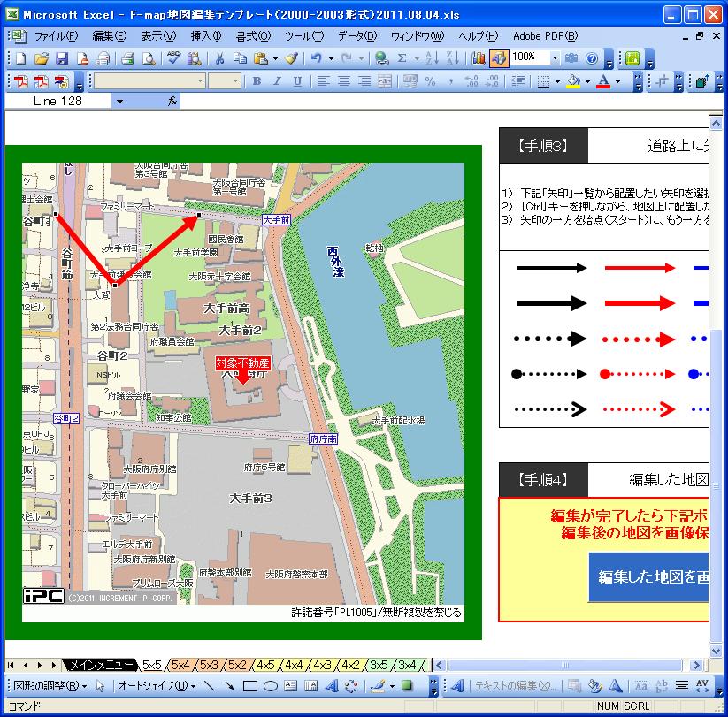The height and width of the screenshot is (717, 728).
Task: Open the 挿入(I) menu
Action: 206,35
